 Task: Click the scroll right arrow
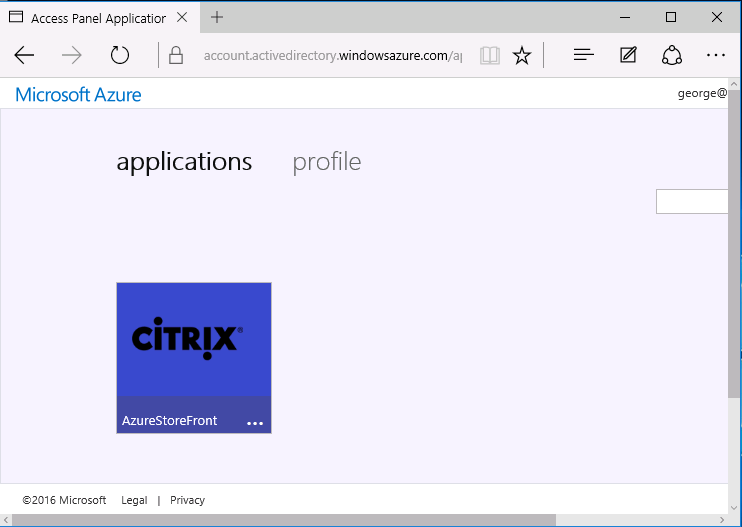pos(722,520)
